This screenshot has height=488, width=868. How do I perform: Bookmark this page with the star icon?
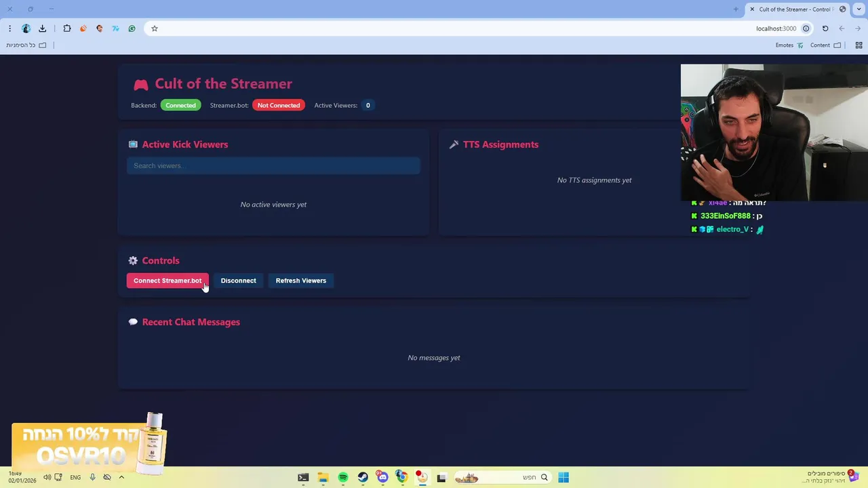[x=155, y=28]
